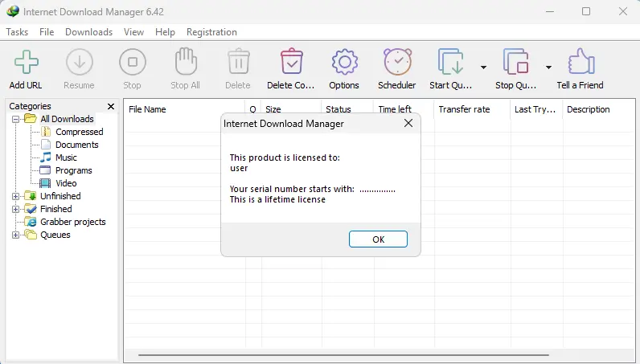Open Start Queue dropdown arrow

483,67
